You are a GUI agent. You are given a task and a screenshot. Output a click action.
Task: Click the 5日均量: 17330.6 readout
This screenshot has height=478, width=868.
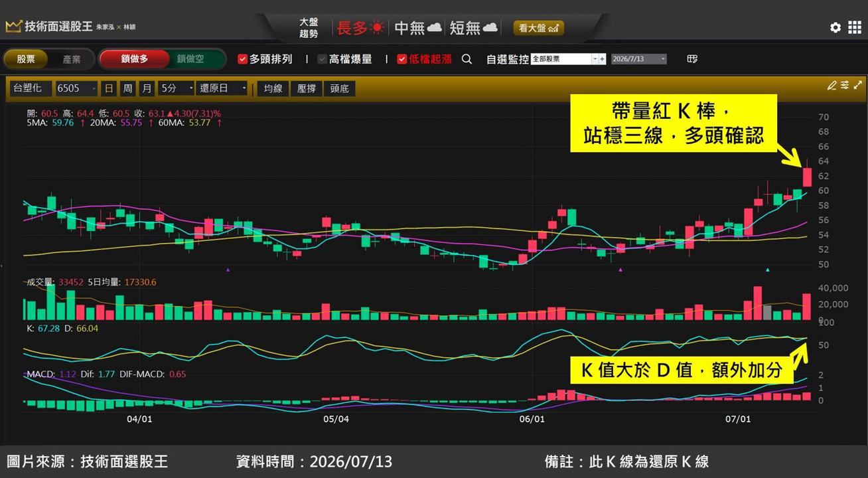[122, 282]
